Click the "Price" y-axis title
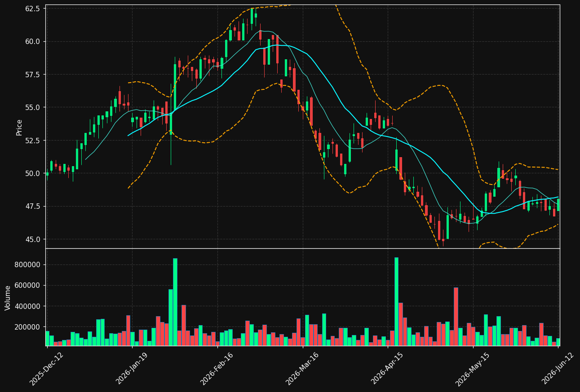 point(19,127)
